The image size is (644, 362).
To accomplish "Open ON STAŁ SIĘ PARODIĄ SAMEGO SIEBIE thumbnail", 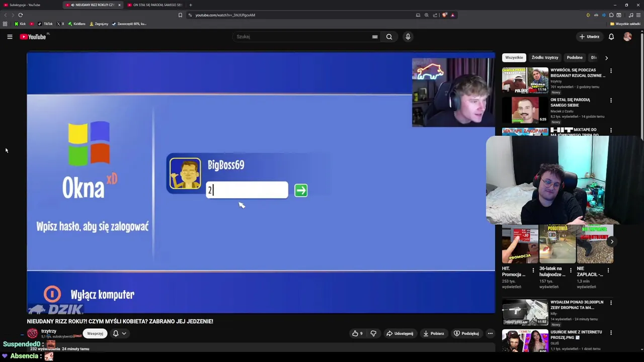I will click(x=525, y=110).
